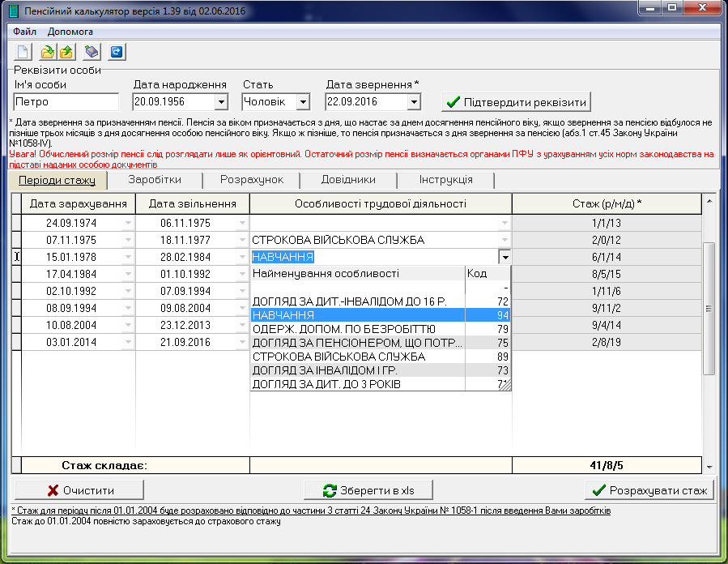Click the vertical scrollbar thumb of table
Screen dimensions: 728x564
(709, 308)
